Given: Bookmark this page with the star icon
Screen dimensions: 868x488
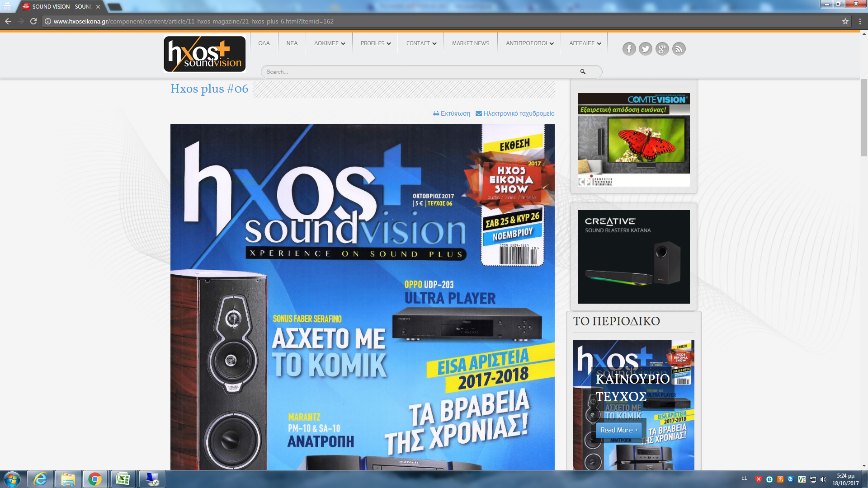Looking at the screenshot, I should pyautogui.click(x=845, y=21).
